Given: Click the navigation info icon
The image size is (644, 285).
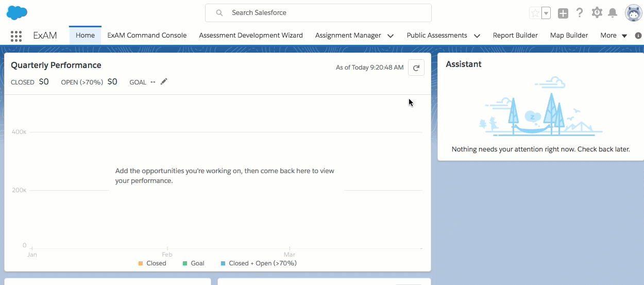Looking at the screenshot, I should [x=638, y=36].
